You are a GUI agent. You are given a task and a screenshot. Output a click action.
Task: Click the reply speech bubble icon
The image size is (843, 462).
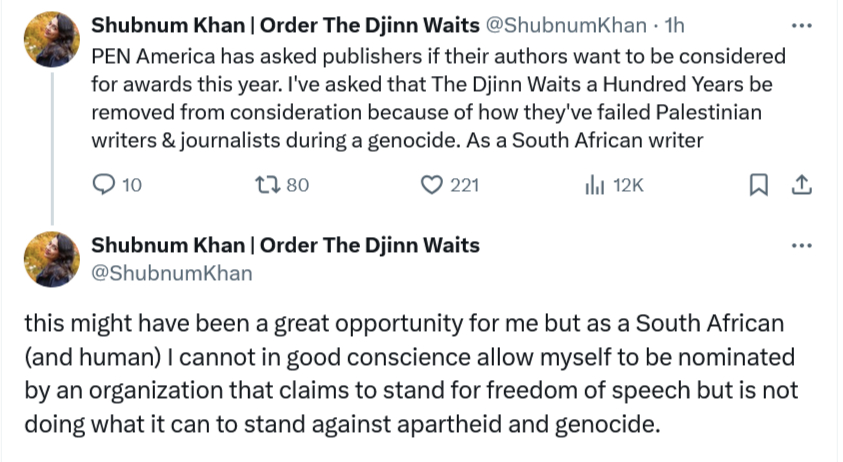pyautogui.click(x=104, y=185)
